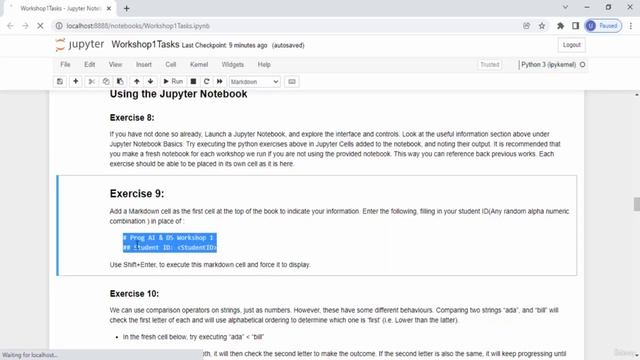Click the scrollbar up arrow
Image resolution: width=640 pixels, height=360 pixels.
[636, 95]
